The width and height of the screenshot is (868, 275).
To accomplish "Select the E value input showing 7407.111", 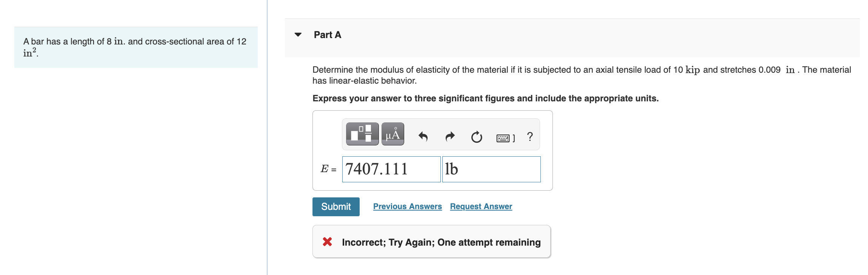I will click(391, 169).
